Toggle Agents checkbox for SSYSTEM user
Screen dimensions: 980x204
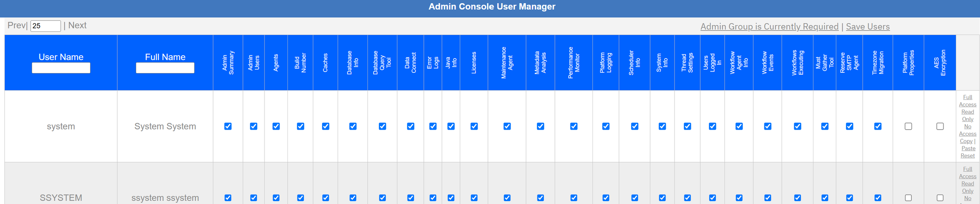[x=276, y=198]
